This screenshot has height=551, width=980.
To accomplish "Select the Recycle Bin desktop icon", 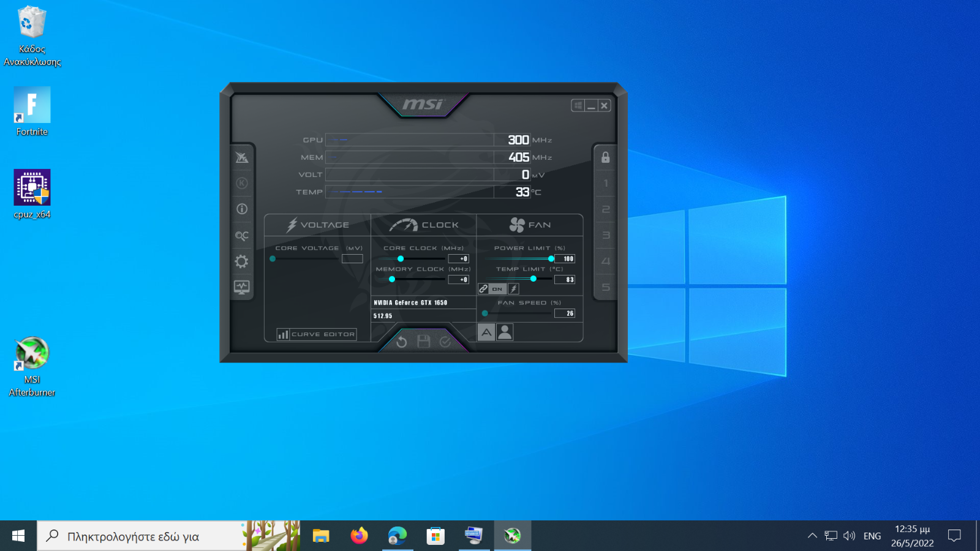I will coord(32,36).
